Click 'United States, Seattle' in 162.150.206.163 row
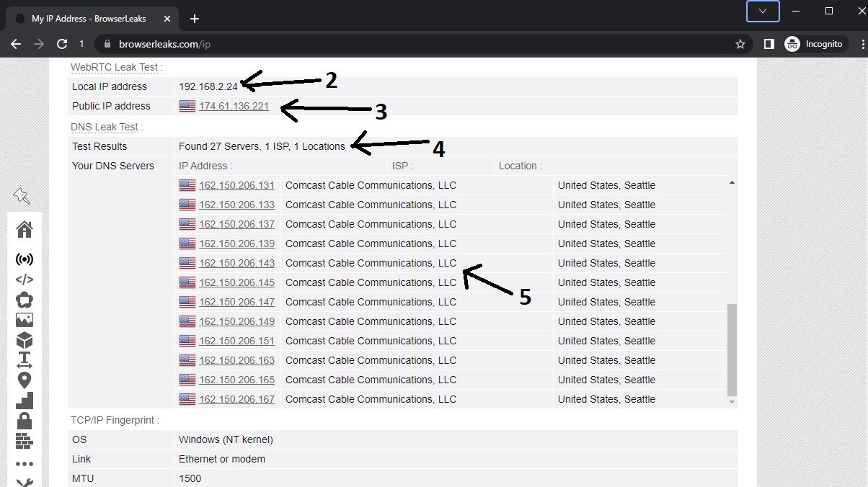 point(606,360)
